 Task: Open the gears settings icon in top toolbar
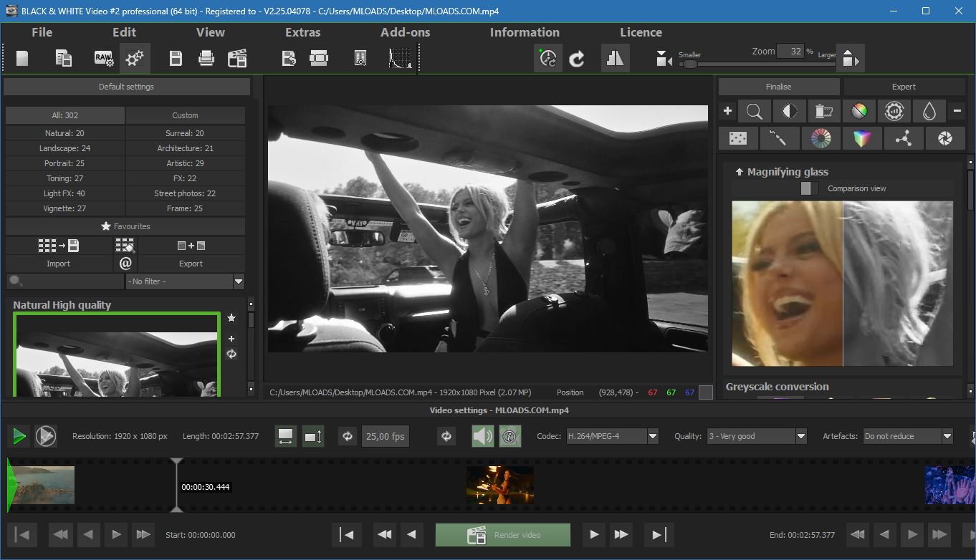tap(135, 59)
